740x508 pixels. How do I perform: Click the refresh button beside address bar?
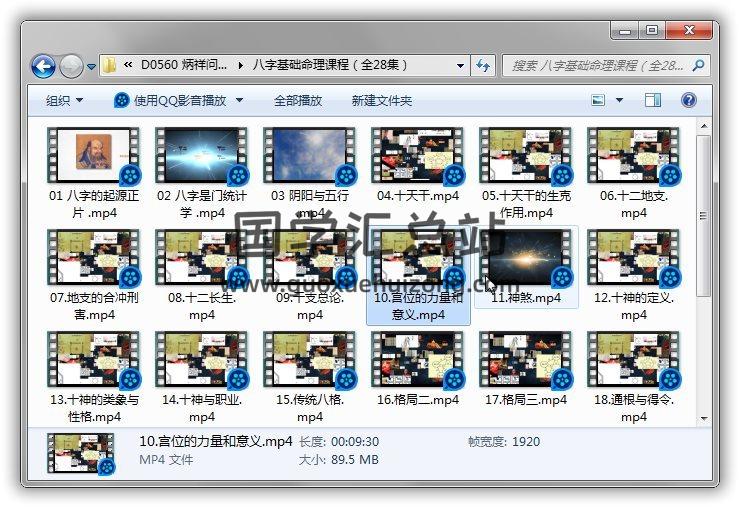coord(484,66)
